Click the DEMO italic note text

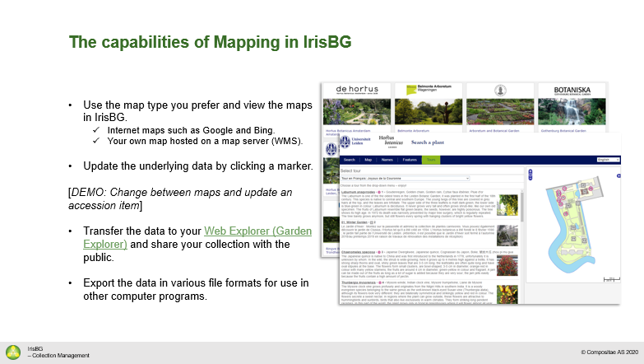(180, 198)
